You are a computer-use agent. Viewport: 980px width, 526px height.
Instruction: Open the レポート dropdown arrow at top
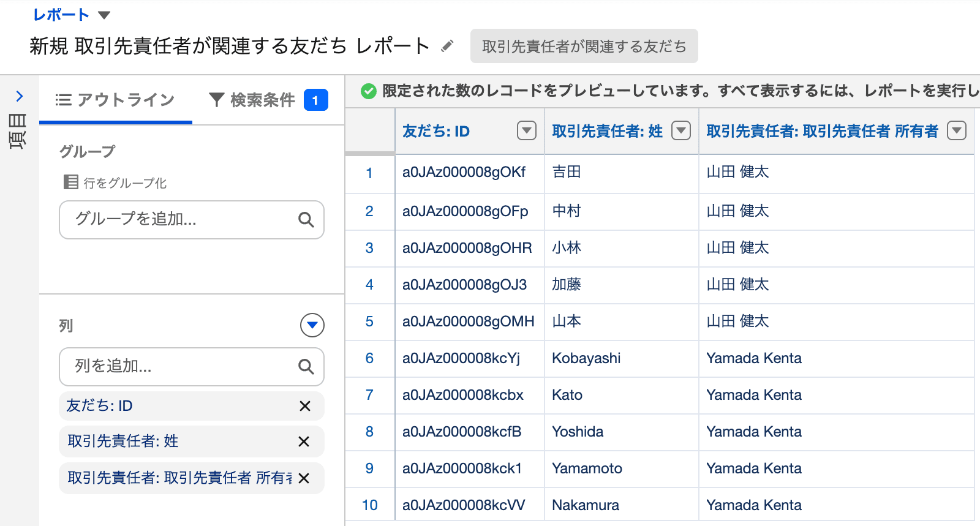point(104,15)
